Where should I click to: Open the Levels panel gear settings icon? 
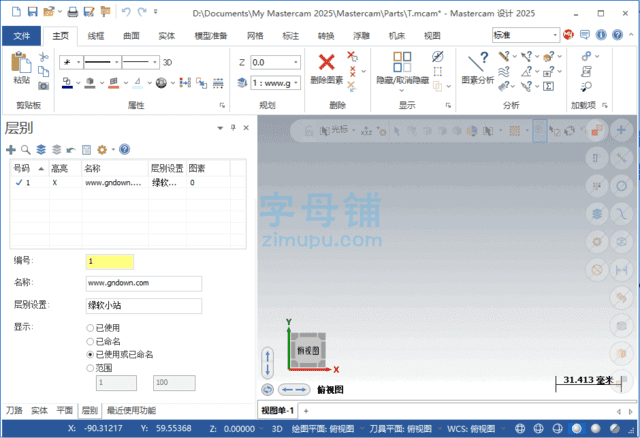click(102, 150)
